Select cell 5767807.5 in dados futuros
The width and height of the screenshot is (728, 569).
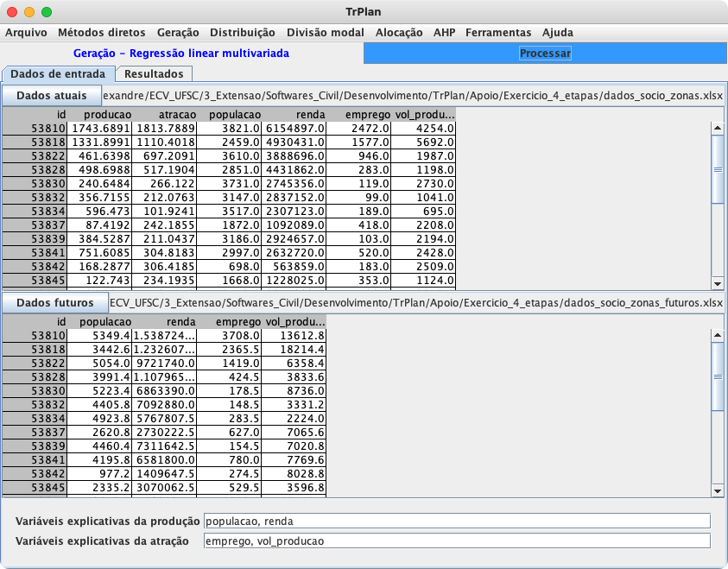164,419
